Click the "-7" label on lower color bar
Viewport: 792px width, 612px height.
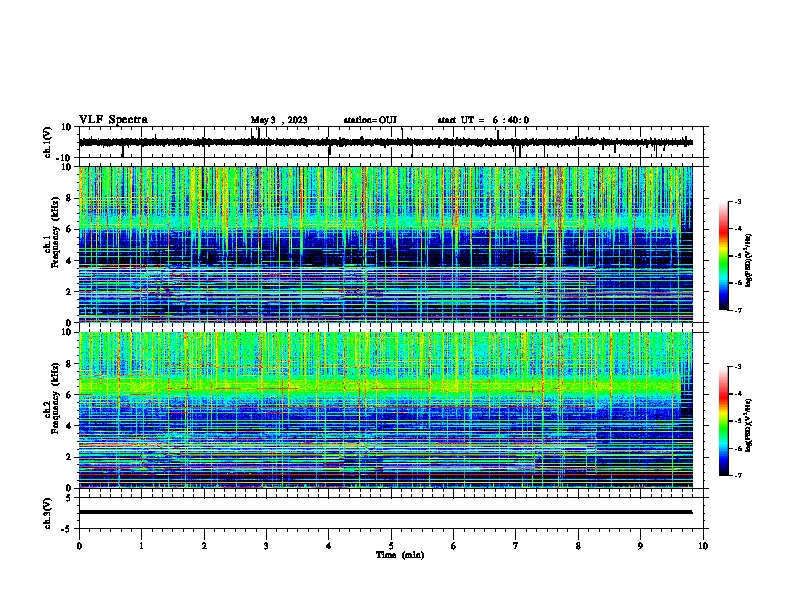point(737,475)
